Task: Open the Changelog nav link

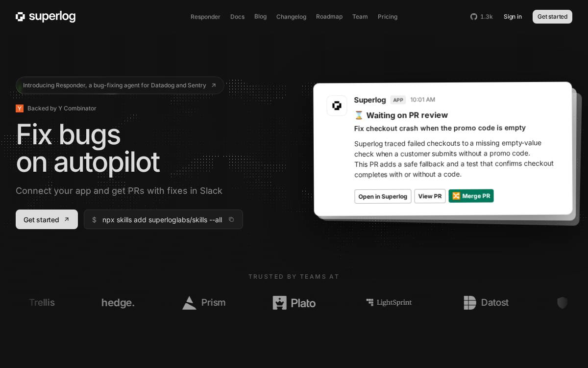Action: click(291, 17)
